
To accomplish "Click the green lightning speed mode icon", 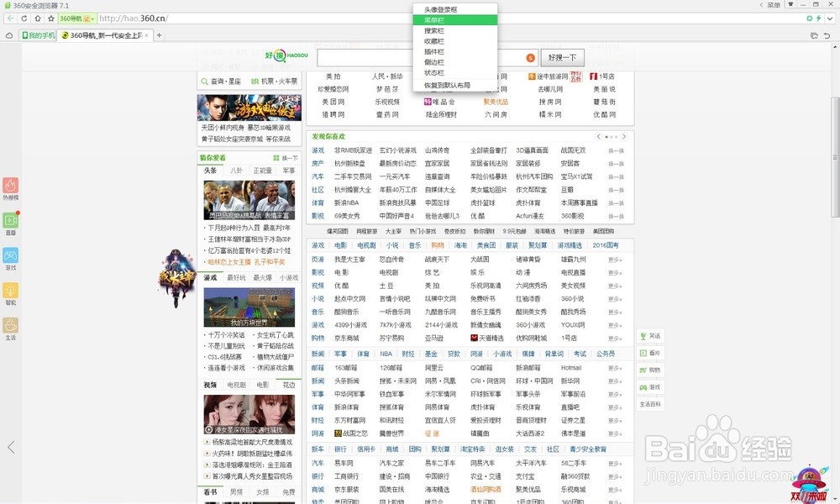I will (818, 18).
